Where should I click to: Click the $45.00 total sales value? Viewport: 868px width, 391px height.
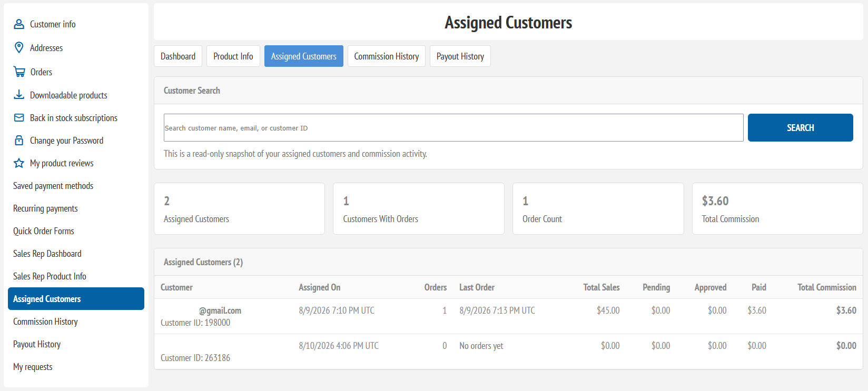point(608,310)
